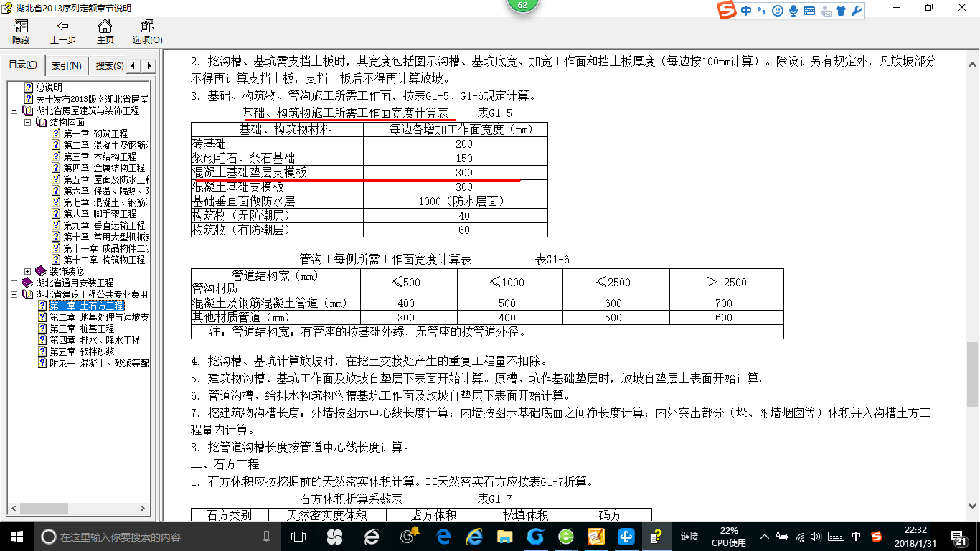Open Task View on taskbar
980x551 pixels.
(298, 537)
